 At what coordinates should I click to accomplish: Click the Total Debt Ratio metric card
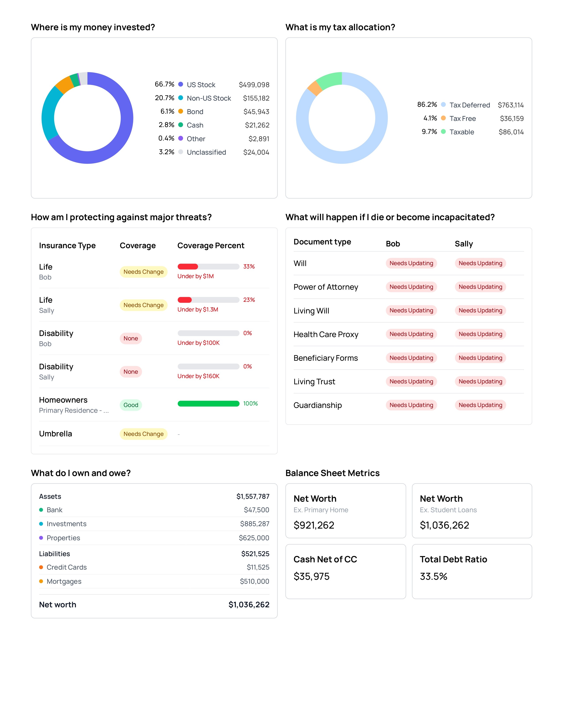(472, 571)
